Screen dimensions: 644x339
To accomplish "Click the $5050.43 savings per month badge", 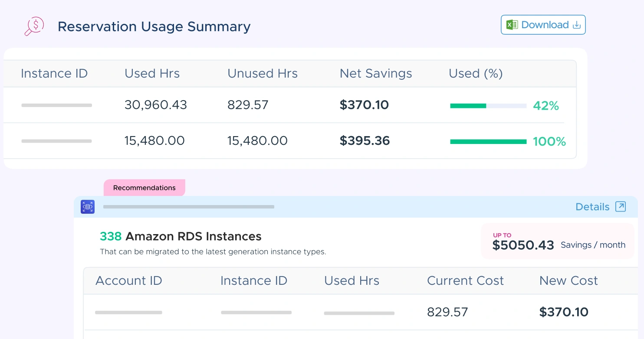I will coord(558,241).
